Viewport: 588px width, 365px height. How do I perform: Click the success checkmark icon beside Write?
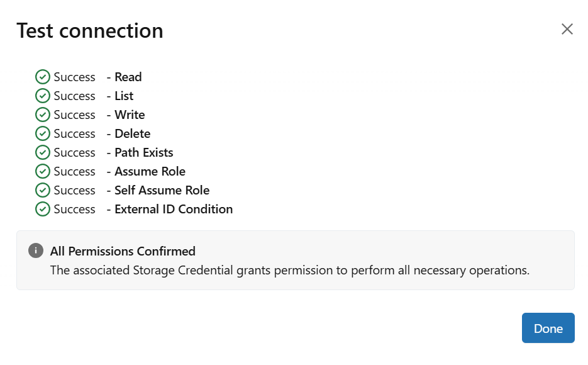click(43, 115)
